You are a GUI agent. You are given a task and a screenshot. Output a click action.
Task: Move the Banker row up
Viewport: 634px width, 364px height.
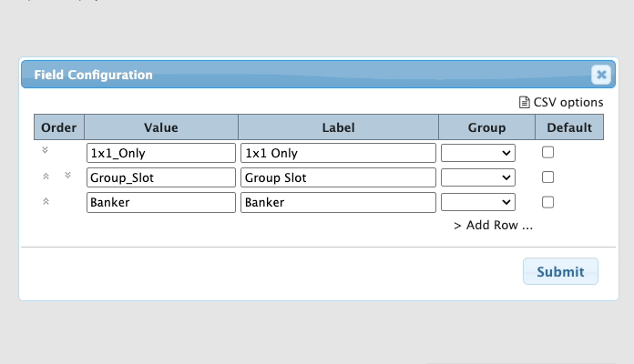[x=46, y=201]
